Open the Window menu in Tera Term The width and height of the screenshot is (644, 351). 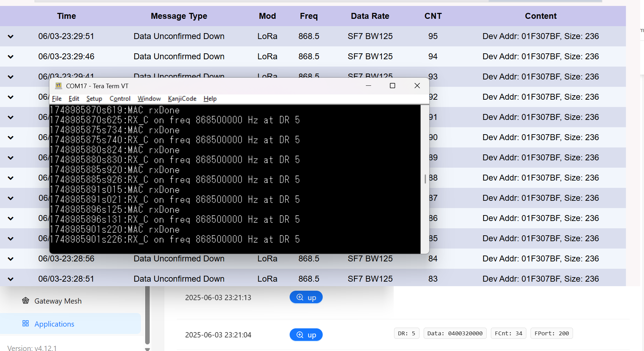coord(149,99)
